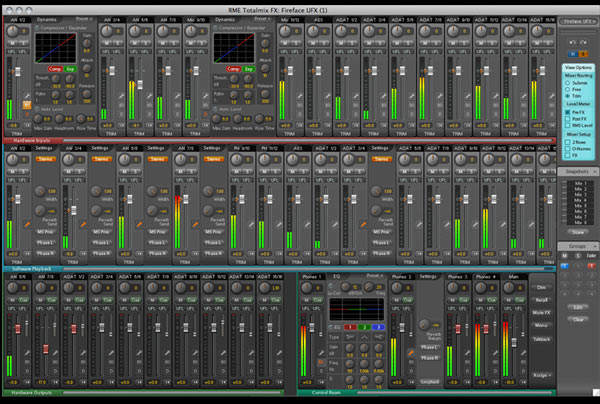The width and height of the screenshot is (600, 404).
Task: Click the Mute FX button
Action: point(541,313)
